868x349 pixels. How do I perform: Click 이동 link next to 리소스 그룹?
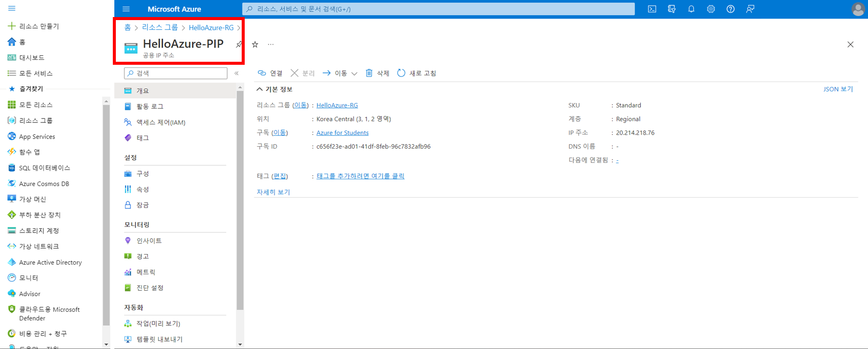pos(300,105)
